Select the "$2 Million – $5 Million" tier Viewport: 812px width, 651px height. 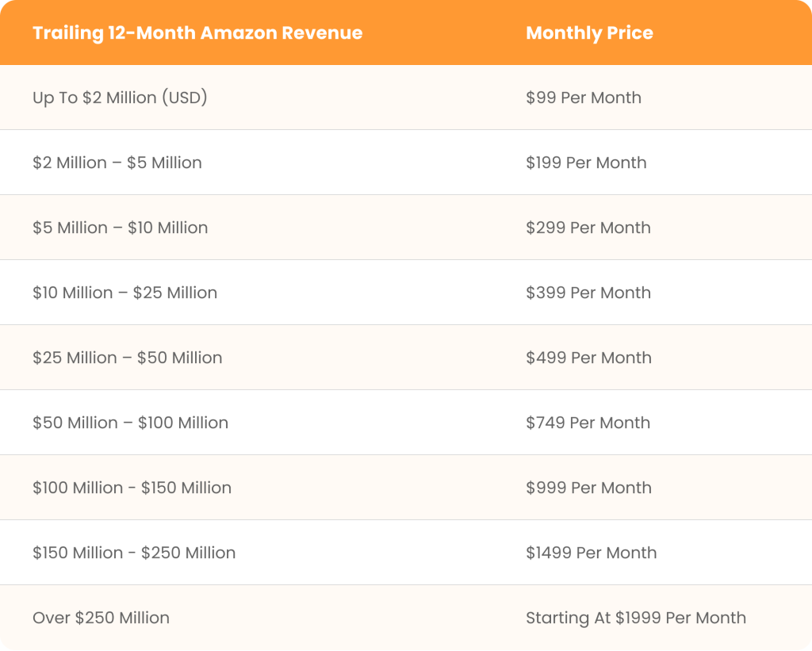[117, 163]
